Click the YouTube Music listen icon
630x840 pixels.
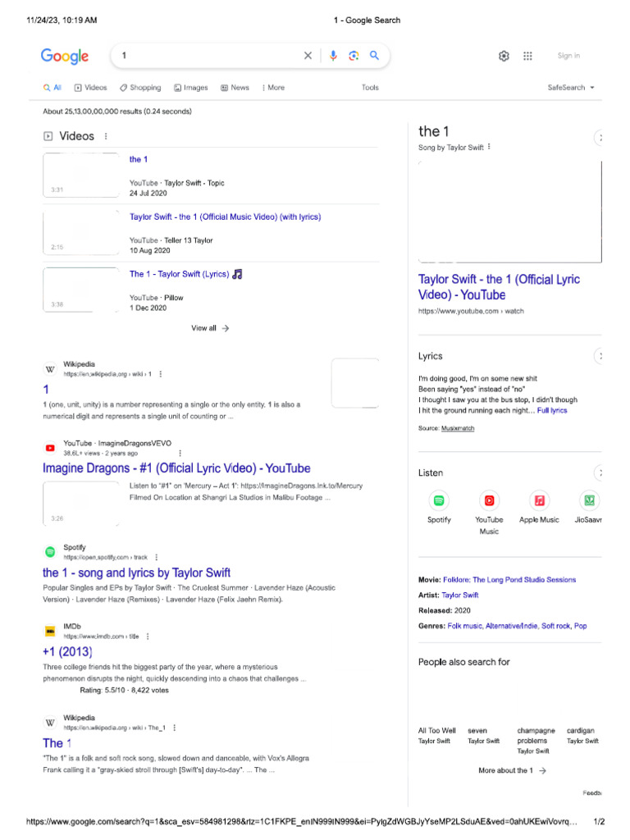[489, 500]
